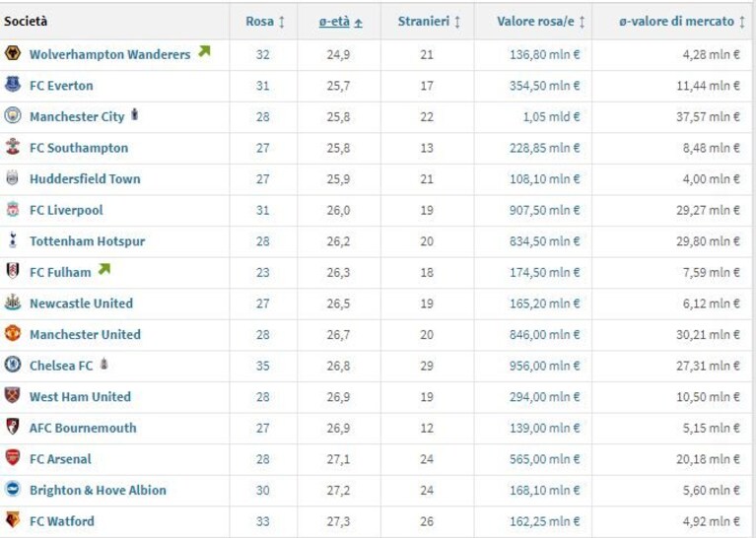
Task: Sort by ø-valore di mercato header
Action: (x=676, y=22)
